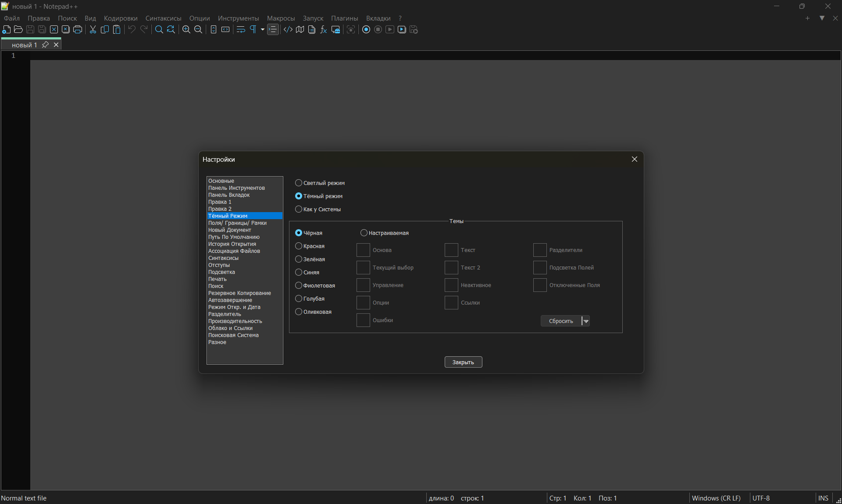The width and height of the screenshot is (842, 504).
Task: Click the New file toolbar icon
Action: click(7, 29)
